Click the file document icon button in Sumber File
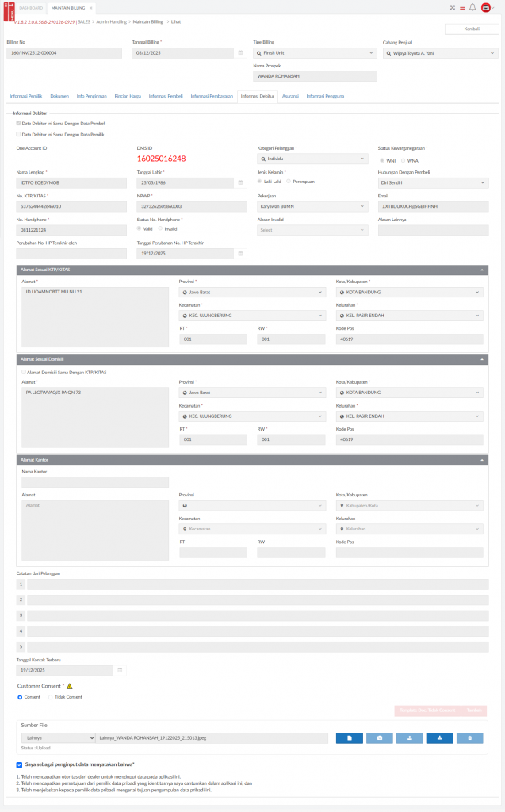The width and height of the screenshot is (505, 812). click(350, 737)
